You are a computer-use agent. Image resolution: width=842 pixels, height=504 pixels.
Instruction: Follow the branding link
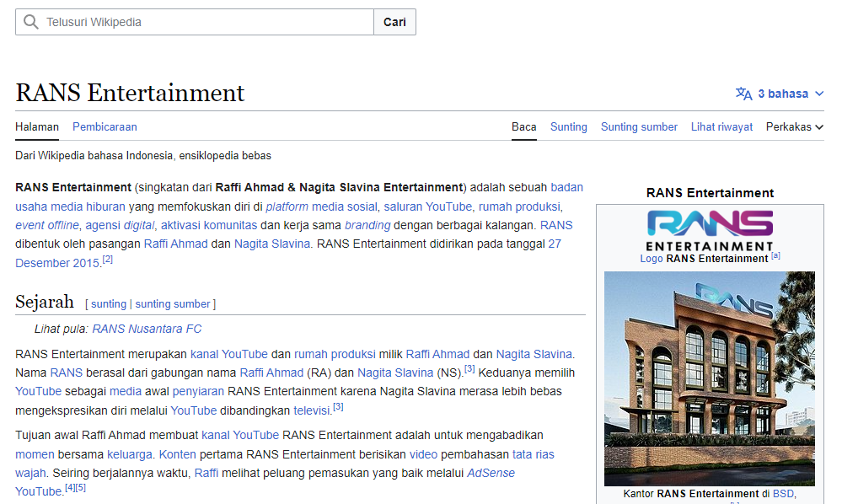coord(367,225)
